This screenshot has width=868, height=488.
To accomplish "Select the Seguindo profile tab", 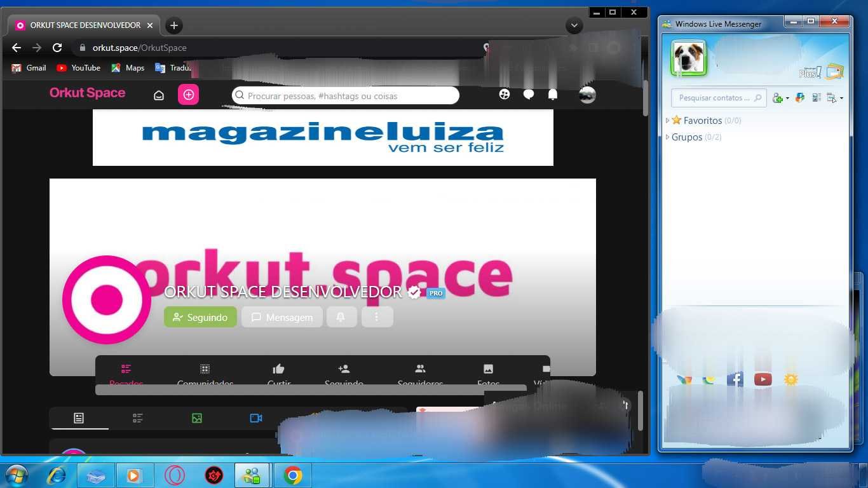I will pos(344,376).
